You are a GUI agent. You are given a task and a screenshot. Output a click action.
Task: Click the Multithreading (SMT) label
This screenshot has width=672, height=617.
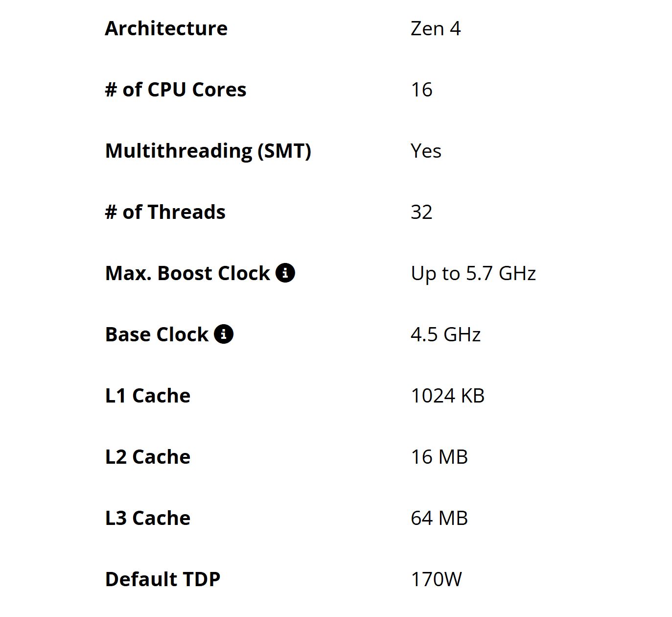[x=208, y=151]
